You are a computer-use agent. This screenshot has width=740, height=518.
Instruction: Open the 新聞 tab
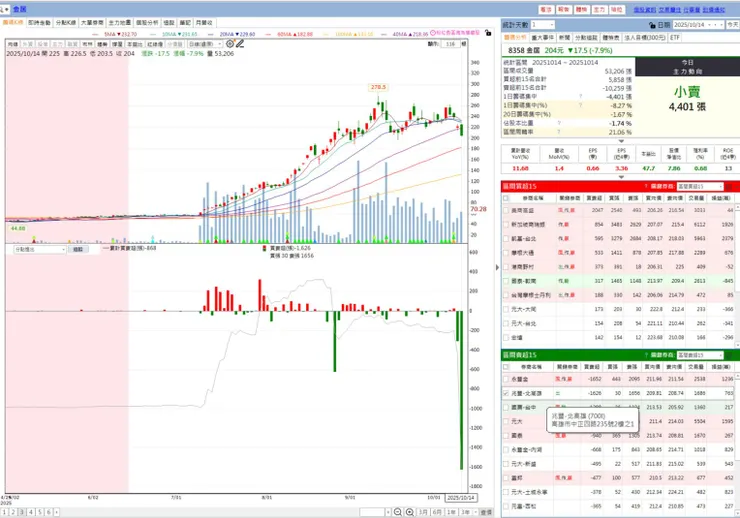(x=564, y=37)
